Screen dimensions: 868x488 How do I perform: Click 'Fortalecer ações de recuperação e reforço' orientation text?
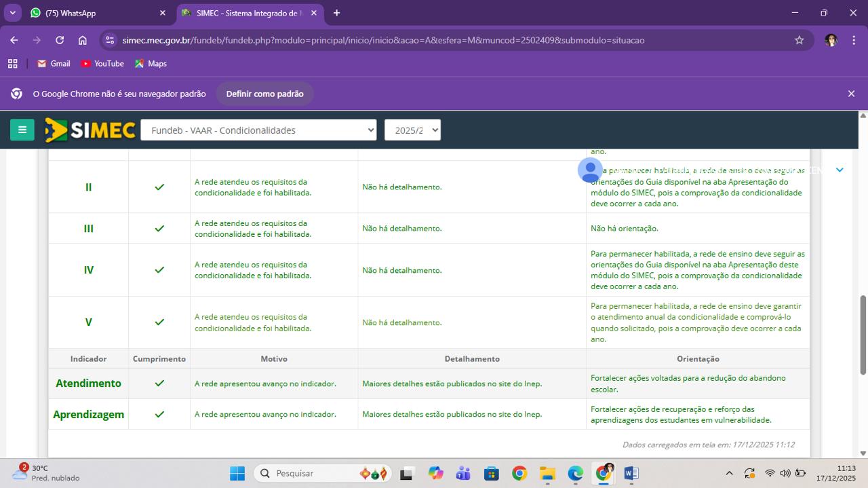coord(681,414)
